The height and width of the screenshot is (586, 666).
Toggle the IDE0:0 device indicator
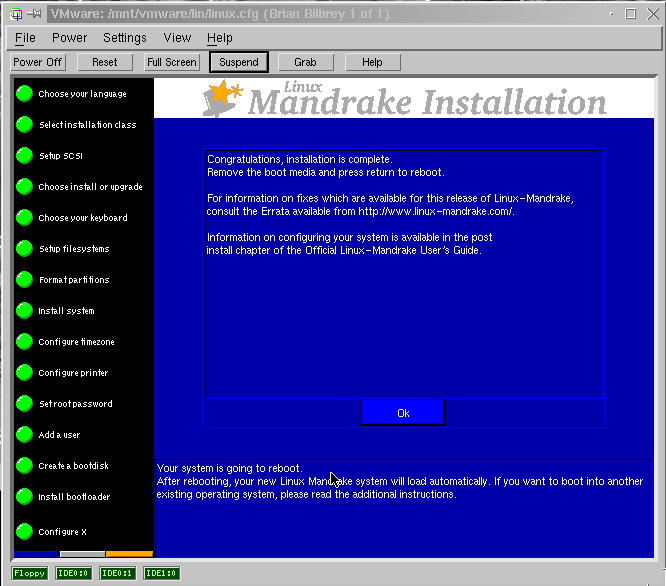pyautogui.click(x=74, y=573)
